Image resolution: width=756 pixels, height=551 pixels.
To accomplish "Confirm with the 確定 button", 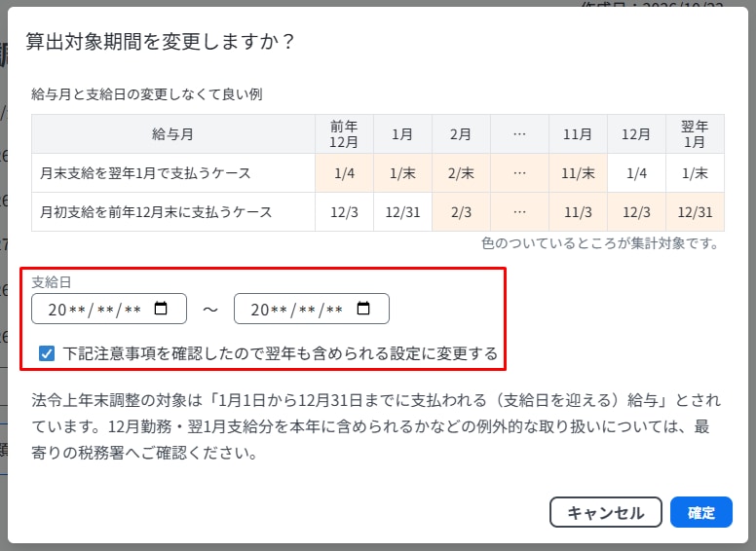I will coord(701,512).
